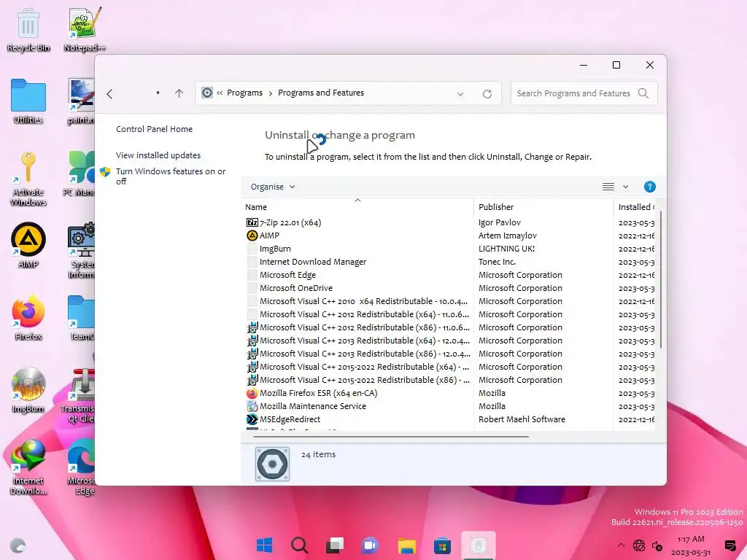The image size is (747, 560).
Task: Click Programs and Features breadcrumb
Action: coord(321,93)
